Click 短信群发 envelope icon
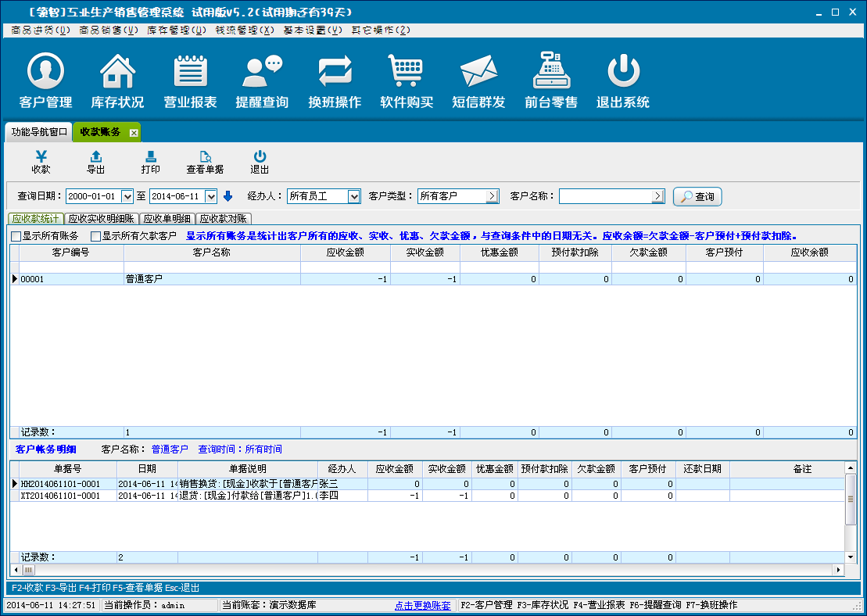The width and height of the screenshot is (867, 616). [x=478, y=73]
